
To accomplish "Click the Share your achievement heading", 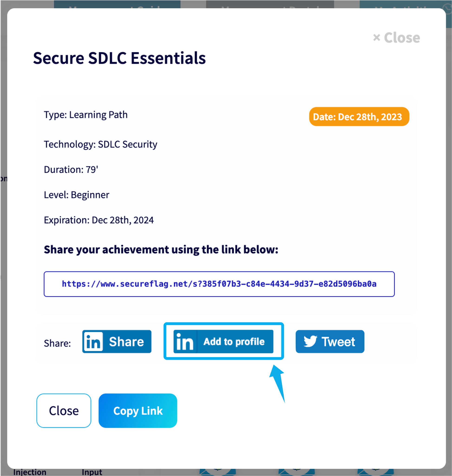I will pos(161,250).
